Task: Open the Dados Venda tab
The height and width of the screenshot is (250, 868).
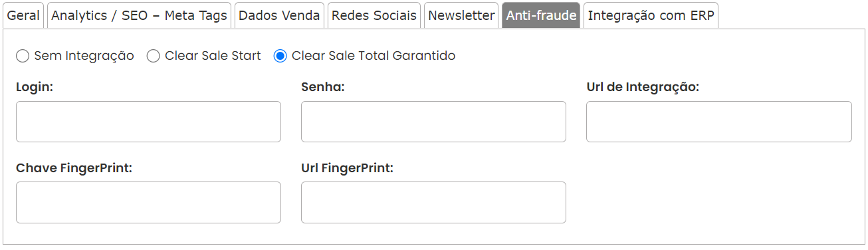Action: click(279, 15)
